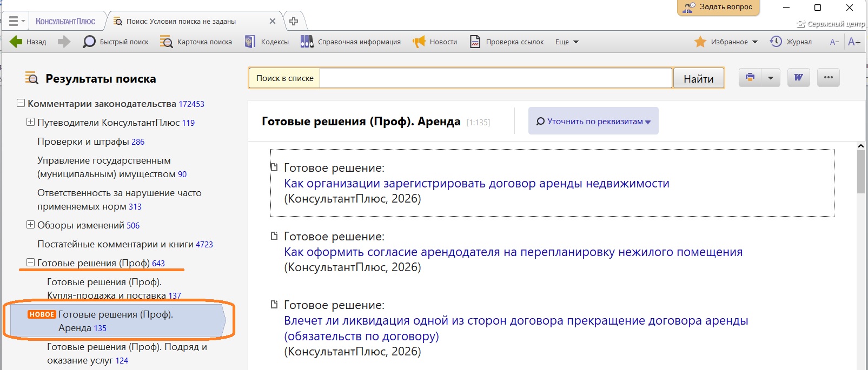Open Кодексы
Screen dimensions: 868x370
coord(267,42)
